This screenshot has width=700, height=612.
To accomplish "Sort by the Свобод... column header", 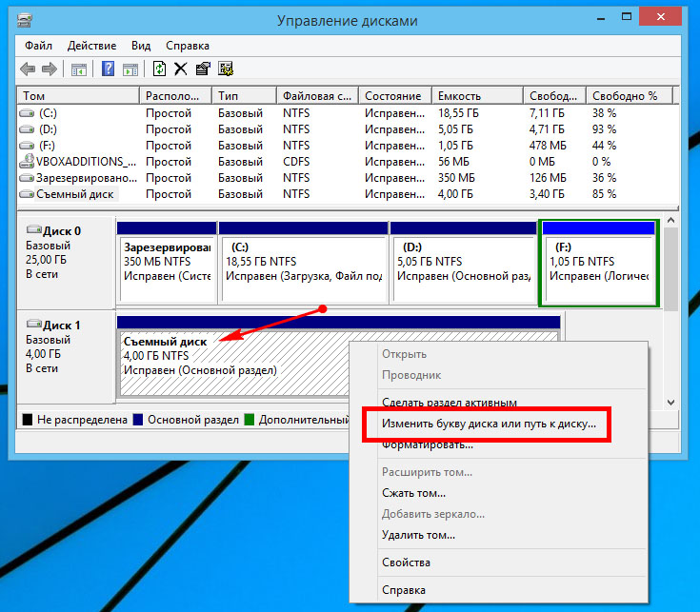I will point(554,95).
